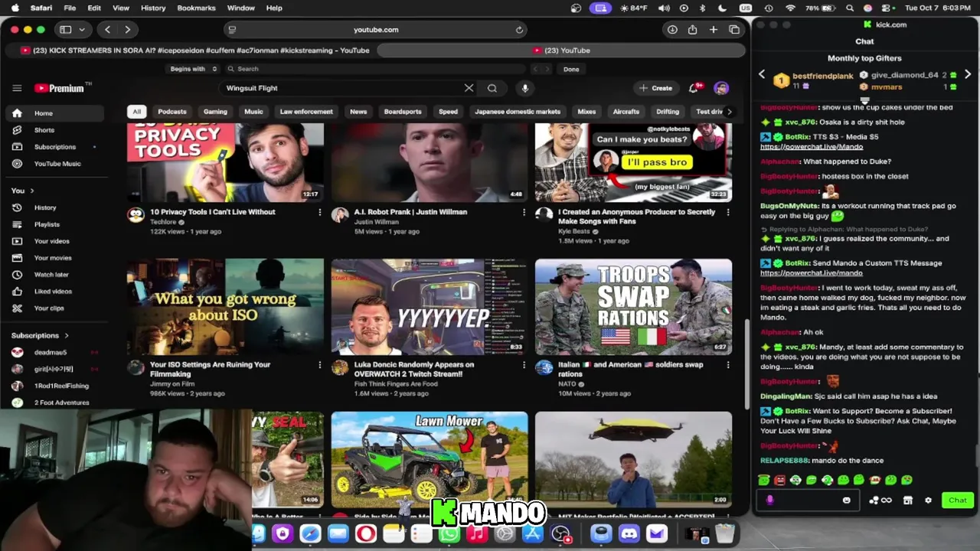Select the Gaming category chip
Image resolution: width=980 pixels, height=551 pixels.
[x=215, y=112]
